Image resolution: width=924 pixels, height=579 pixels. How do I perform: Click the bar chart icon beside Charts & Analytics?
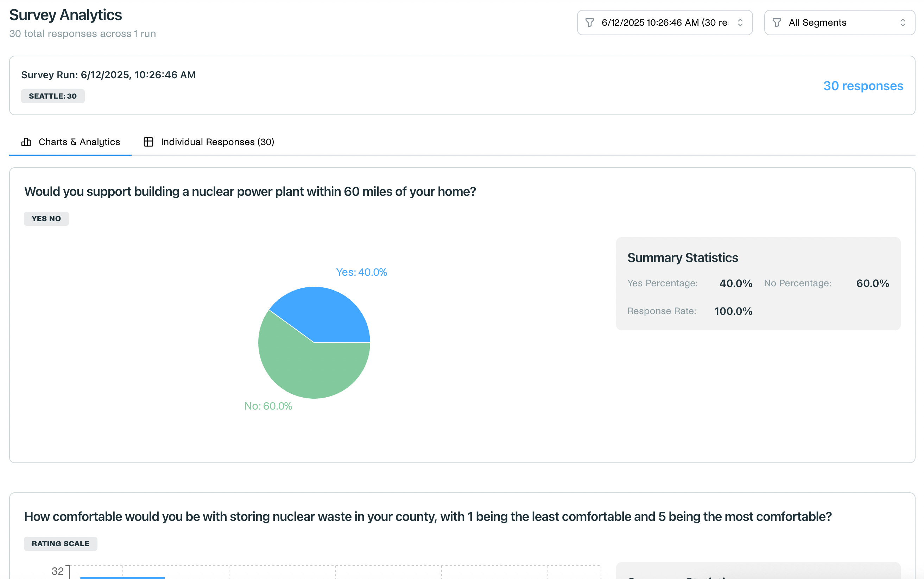coord(26,142)
